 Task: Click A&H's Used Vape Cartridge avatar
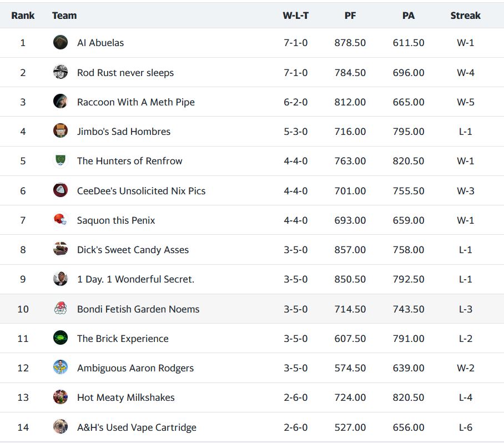[x=61, y=427]
